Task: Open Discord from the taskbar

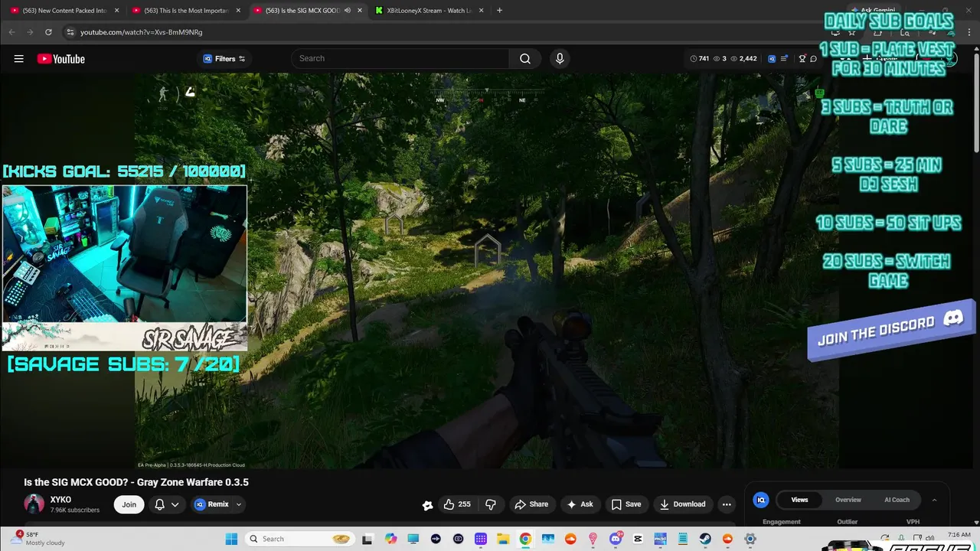Action: coord(616,539)
